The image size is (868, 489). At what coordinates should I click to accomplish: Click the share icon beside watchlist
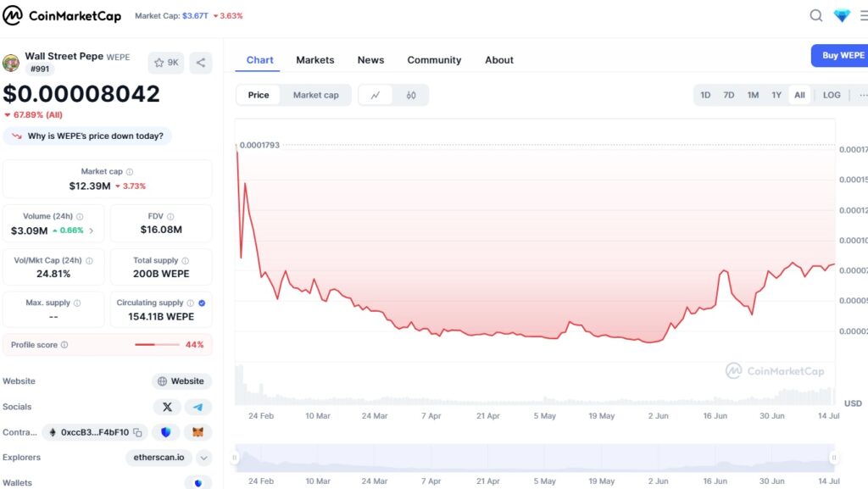(201, 63)
